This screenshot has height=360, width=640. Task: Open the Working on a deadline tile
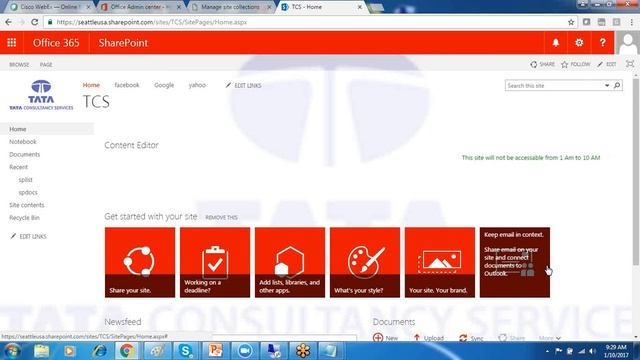pyautogui.click(x=215, y=262)
